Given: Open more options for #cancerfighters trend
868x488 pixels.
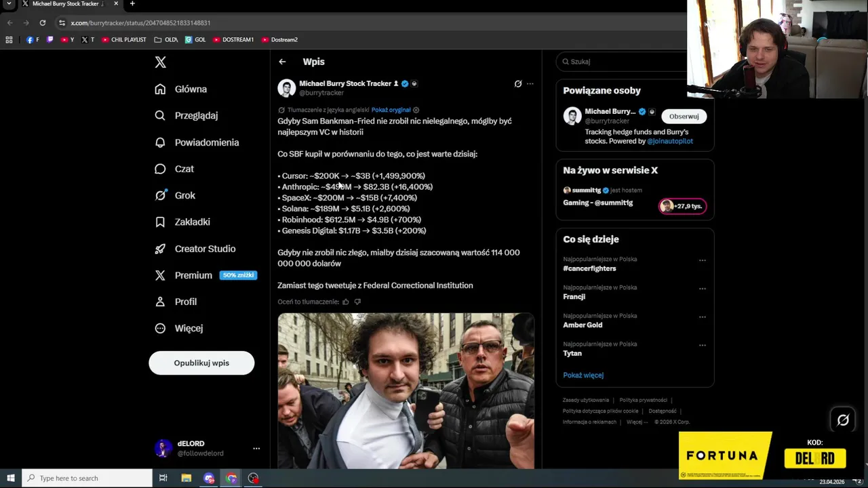Looking at the screenshot, I should pos(702,260).
